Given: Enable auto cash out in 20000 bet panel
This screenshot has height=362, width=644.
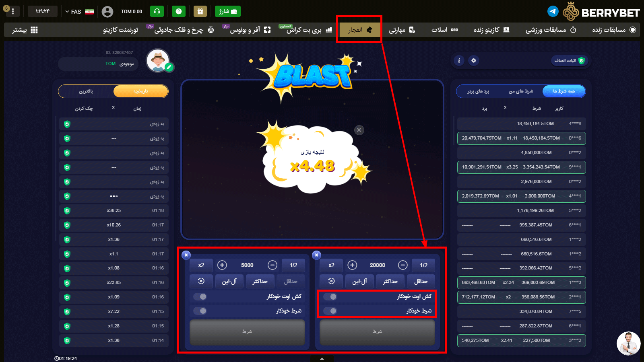Looking at the screenshot, I should pyautogui.click(x=330, y=297).
